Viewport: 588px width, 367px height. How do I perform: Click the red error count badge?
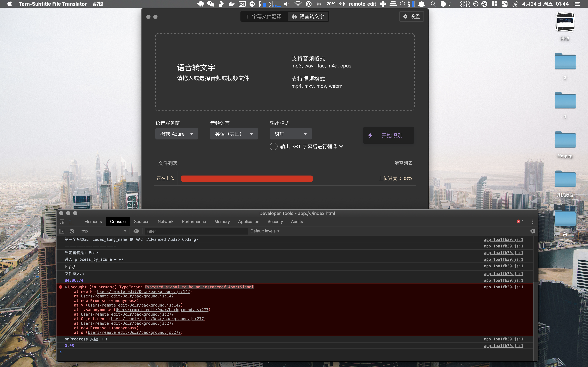pos(520,222)
